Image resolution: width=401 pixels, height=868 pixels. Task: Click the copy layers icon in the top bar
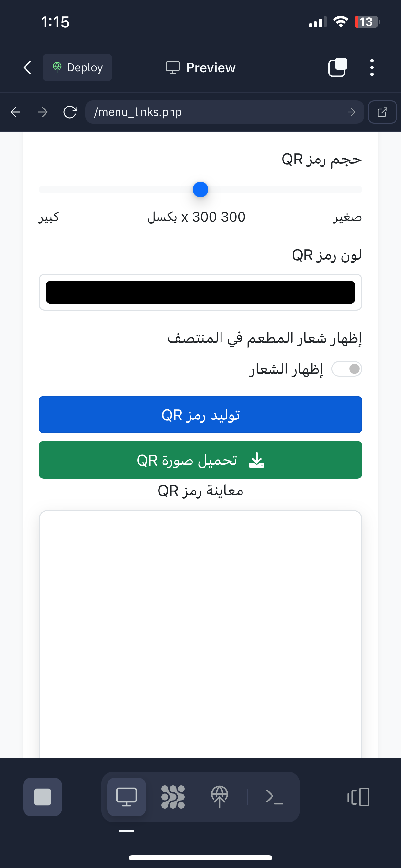337,67
